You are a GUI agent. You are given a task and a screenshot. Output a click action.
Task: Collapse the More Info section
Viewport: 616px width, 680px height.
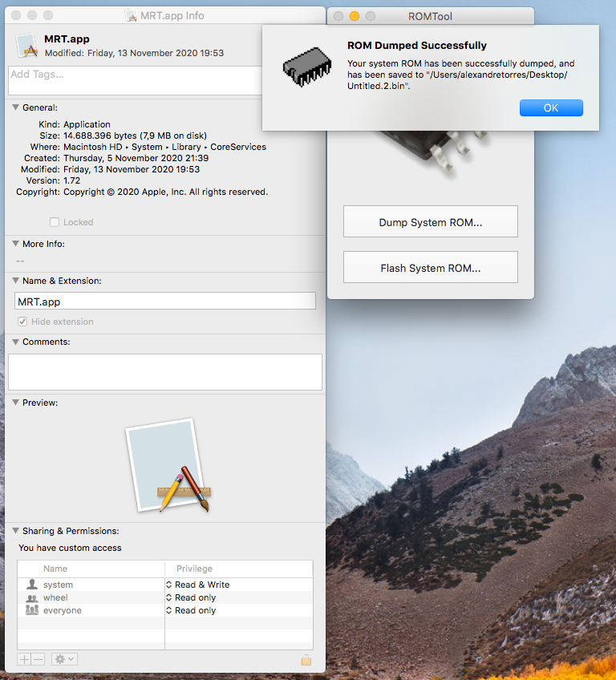pos(15,243)
